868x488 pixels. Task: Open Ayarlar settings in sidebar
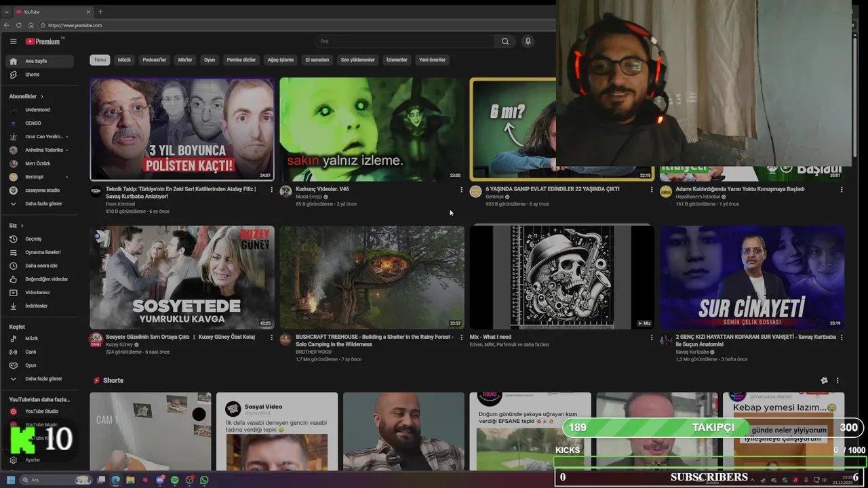click(39, 460)
